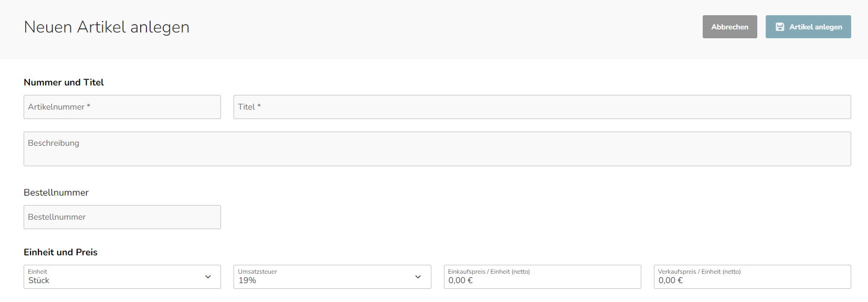The height and width of the screenshot is (302, 868).
Task: Open the Einheit dropdown showing Stück
Action: pos(122,277)
